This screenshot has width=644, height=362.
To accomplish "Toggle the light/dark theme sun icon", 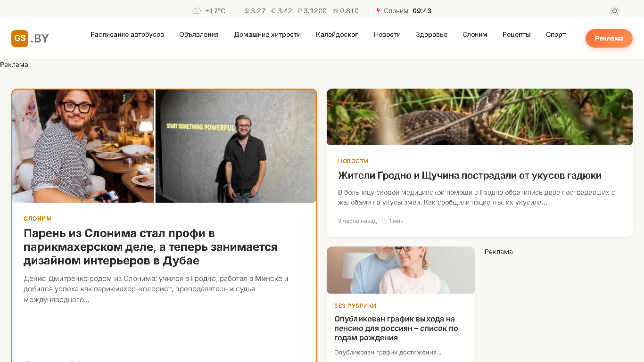I will click(615, 11).
